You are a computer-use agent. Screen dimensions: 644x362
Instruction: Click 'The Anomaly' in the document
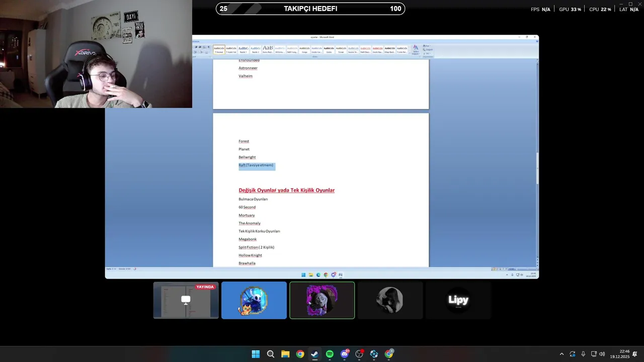tap(250, 223)
